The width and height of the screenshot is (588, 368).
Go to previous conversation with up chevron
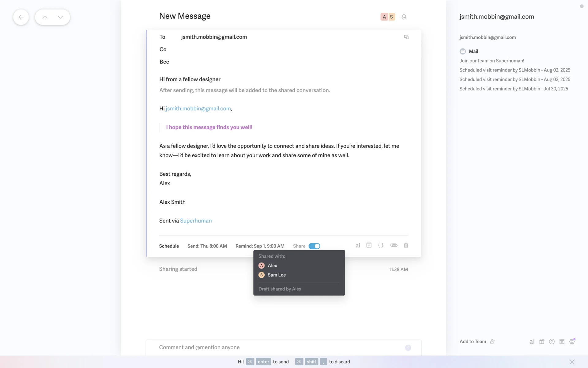[45, 17]
